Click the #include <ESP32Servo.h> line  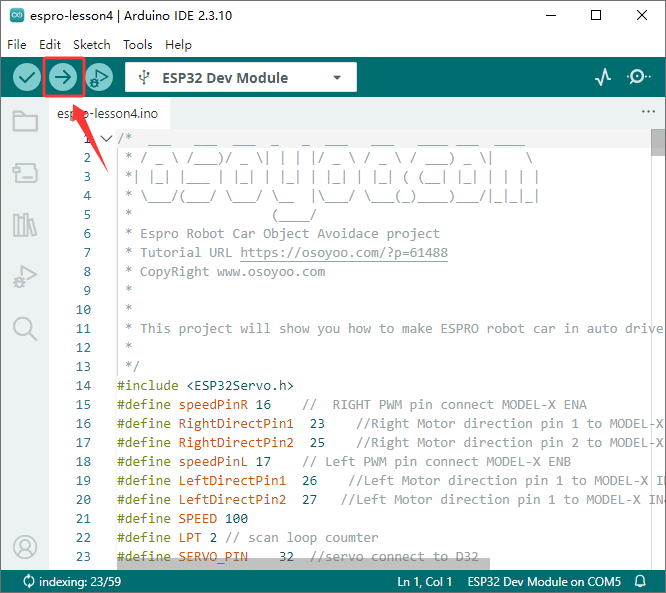(205, 386)
